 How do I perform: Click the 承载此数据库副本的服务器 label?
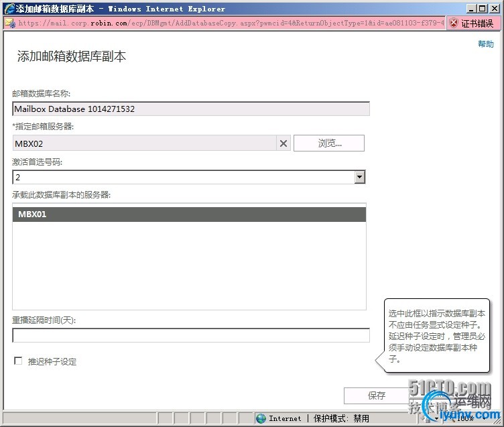coord(61,195)
